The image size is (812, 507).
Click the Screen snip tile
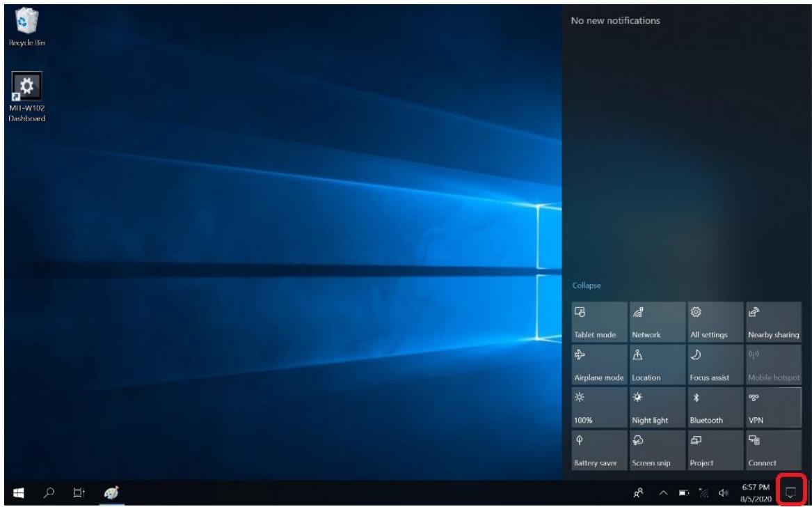(x=655, y=449)
